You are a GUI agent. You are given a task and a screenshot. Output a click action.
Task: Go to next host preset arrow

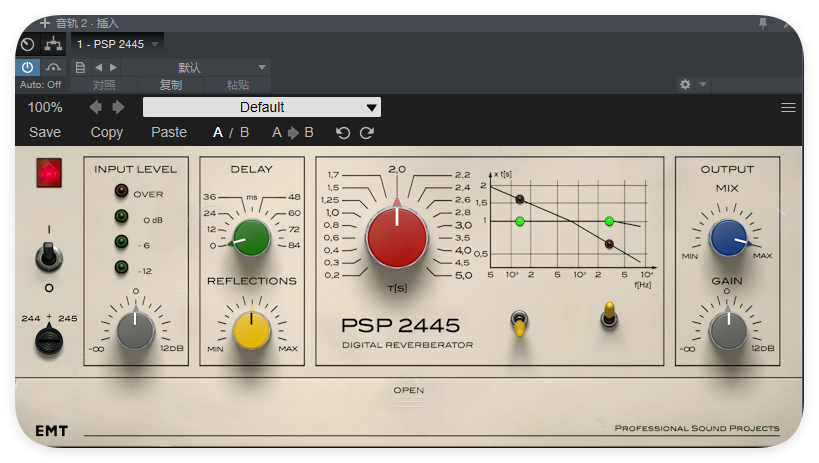(x=113, y=67)
